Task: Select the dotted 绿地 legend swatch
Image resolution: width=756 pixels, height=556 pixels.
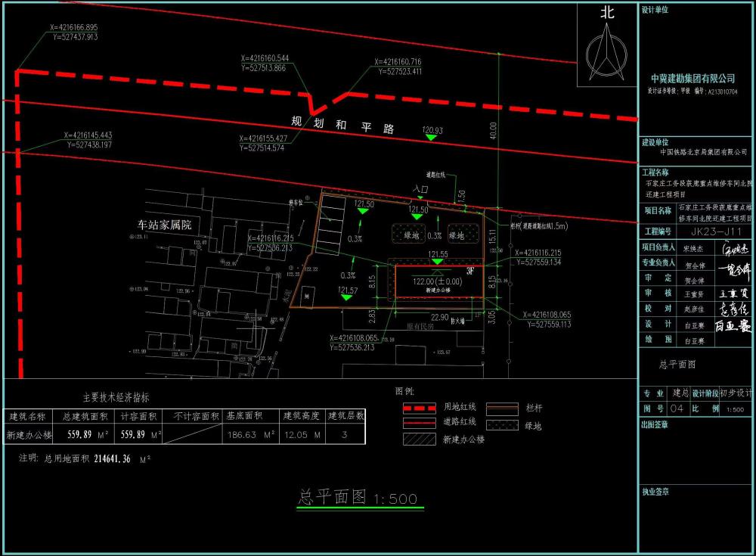Action: (503, 425)
